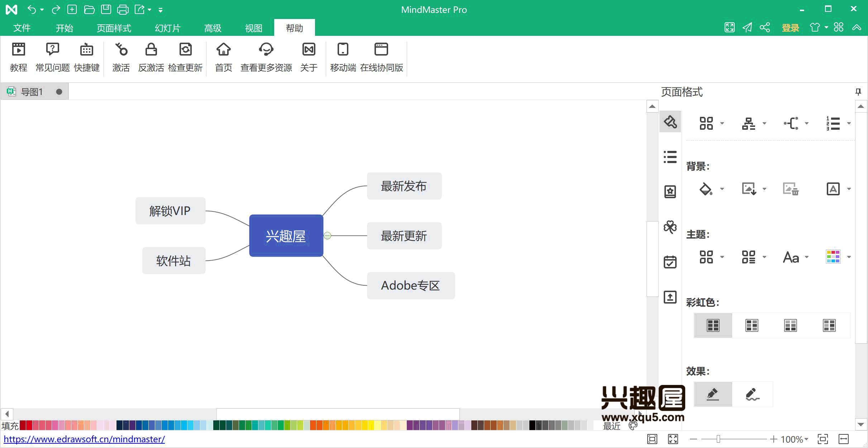Select the page format brush sidebar icon
Viewport: 868px width, 448px height.
[670, 122]
